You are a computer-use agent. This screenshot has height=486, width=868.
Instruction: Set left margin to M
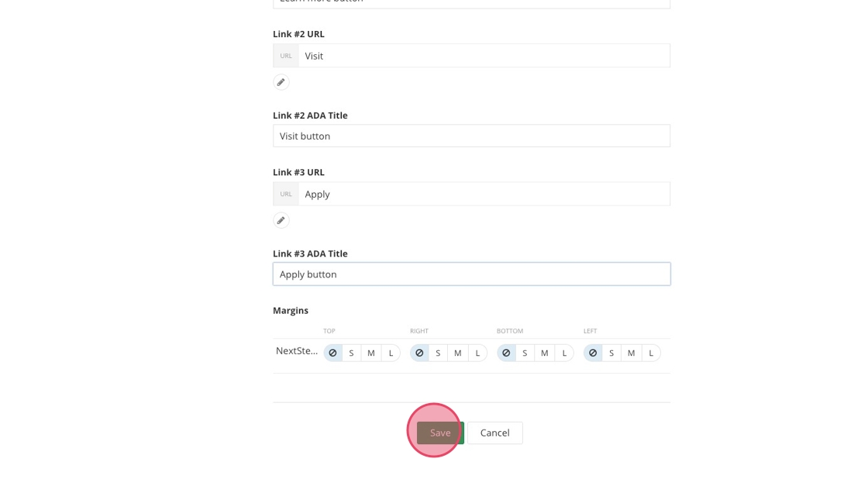pyautogui.click(x=632, y=353)
